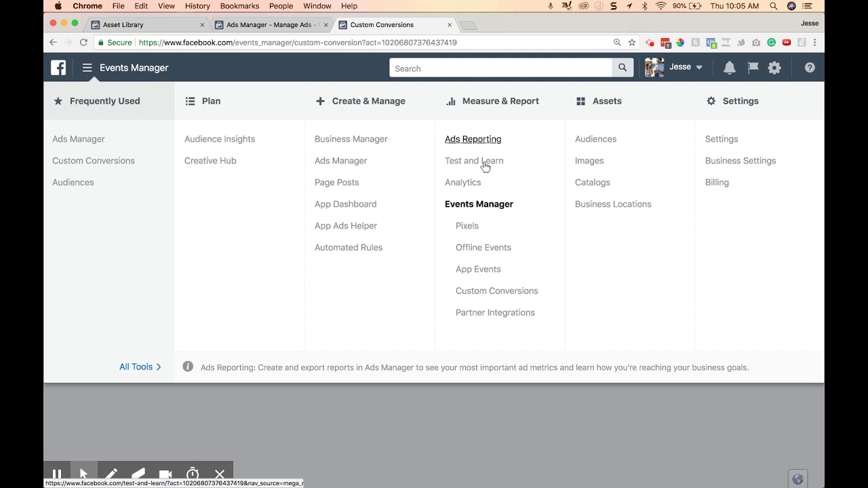
Task: Click the address bar URL
Action: tap(298, 42)
